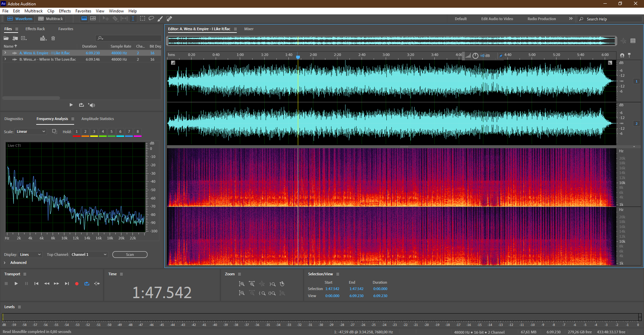Click the Import File icon
Screen dimensions: 644x335
[15, 38]
